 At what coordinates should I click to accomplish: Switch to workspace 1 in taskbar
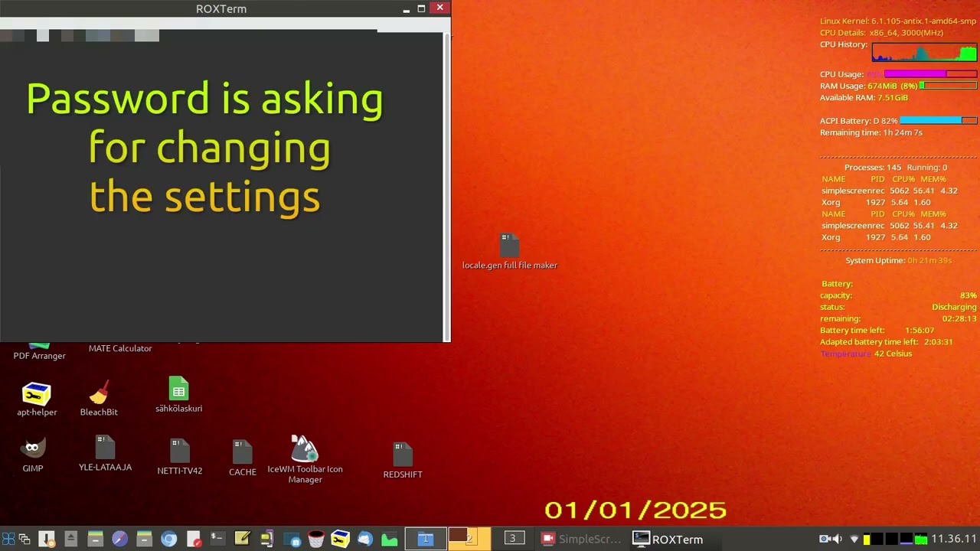click(426, 539)
